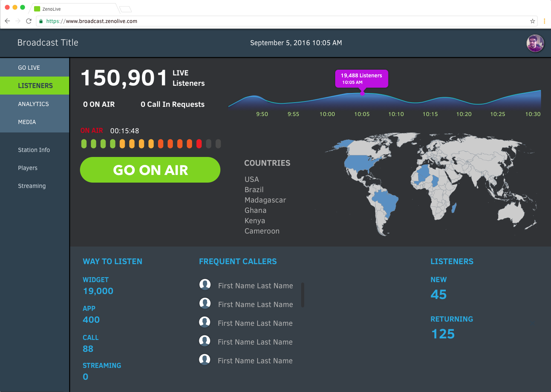Click the secure padlock icon
This screenshot has height=392, width=551.
pos(41,21)
